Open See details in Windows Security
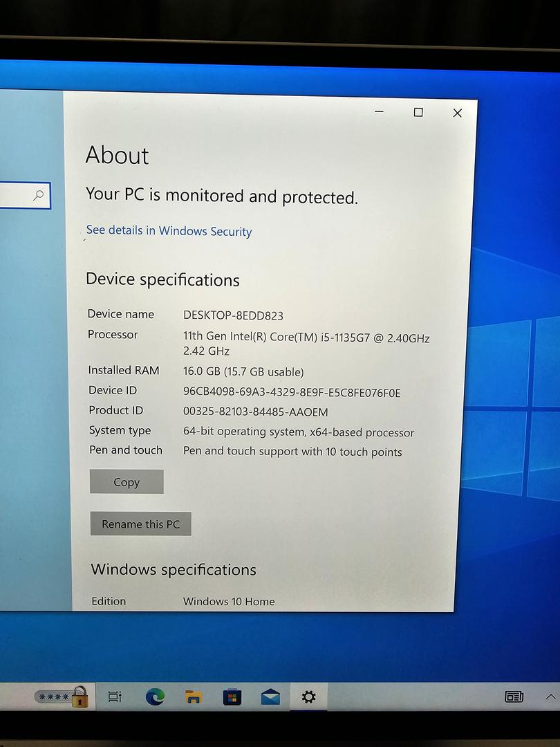Viewport: 560px width, 747px height. [x=169, y=231]
